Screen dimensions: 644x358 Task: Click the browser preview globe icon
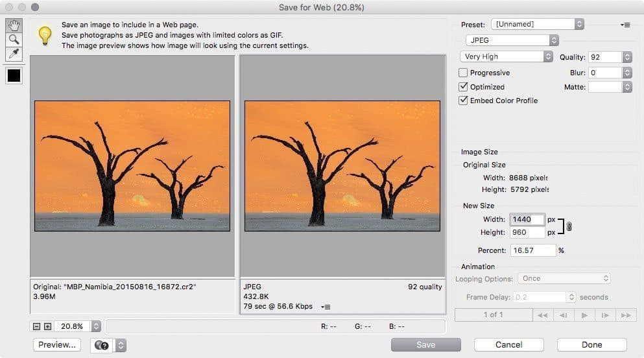(x=101, y=345)
